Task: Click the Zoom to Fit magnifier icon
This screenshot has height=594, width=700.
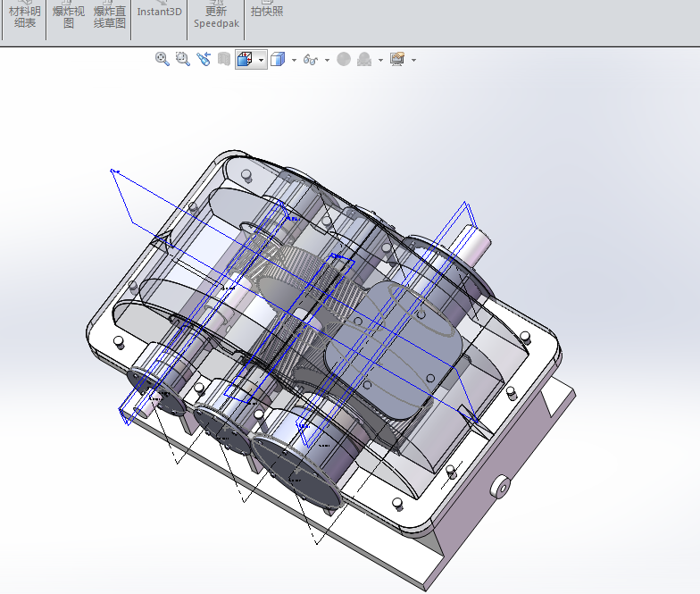Action: pyautogui.click(x=162, y=59)
